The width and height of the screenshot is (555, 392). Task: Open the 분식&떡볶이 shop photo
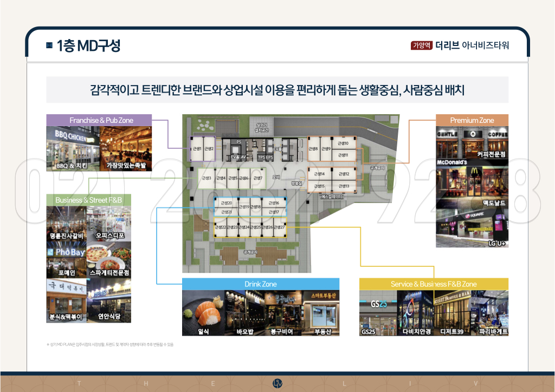pos(66,300)
